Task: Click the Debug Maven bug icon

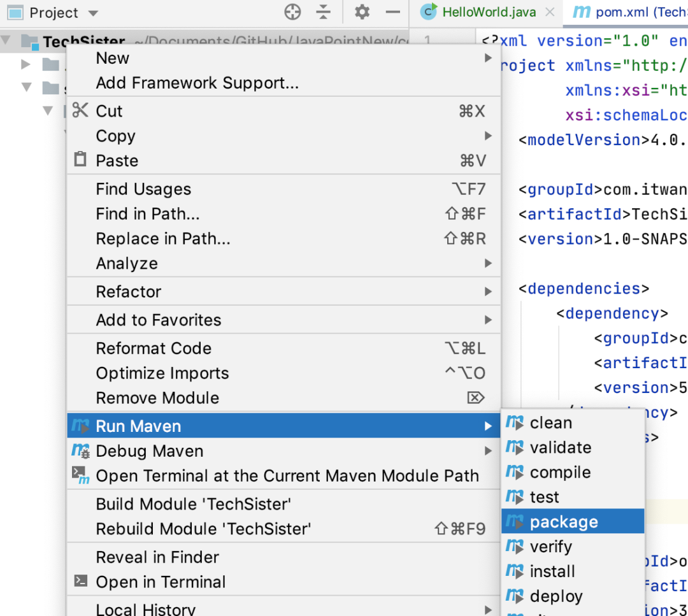Action: pos(81,450)
